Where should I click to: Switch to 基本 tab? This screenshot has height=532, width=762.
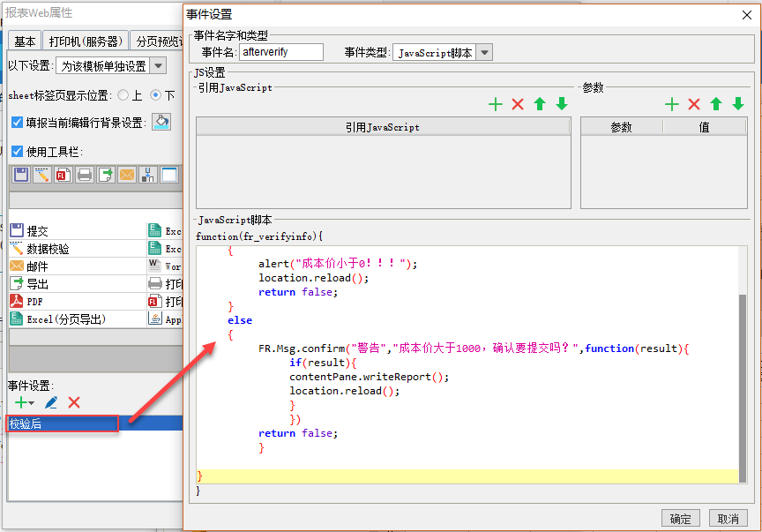(x=25, y=41)
